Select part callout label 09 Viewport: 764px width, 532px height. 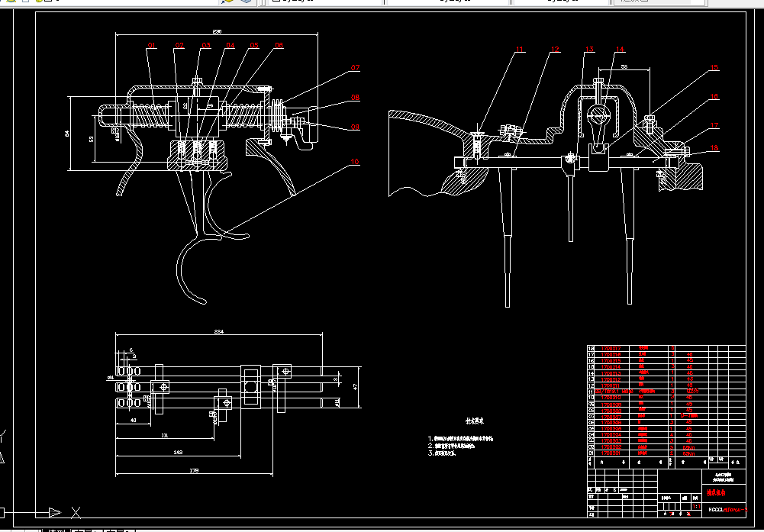pos(355,127)
